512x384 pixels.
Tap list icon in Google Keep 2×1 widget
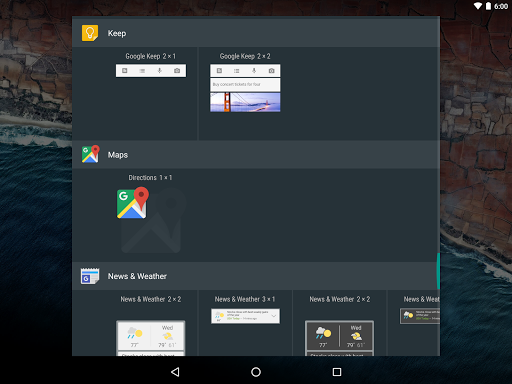pyautogui.click(x=142, y=71)
